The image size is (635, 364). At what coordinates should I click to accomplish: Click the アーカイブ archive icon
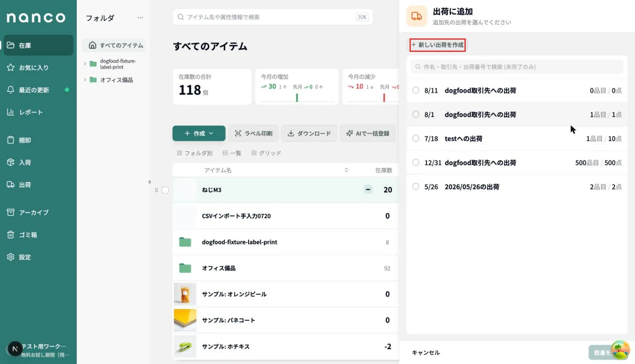pos(11,212)
